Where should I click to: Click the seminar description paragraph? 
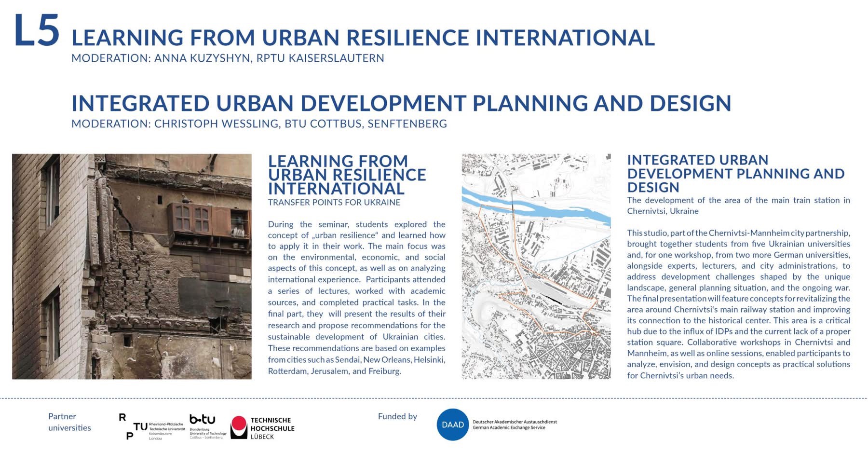point(357,298)
